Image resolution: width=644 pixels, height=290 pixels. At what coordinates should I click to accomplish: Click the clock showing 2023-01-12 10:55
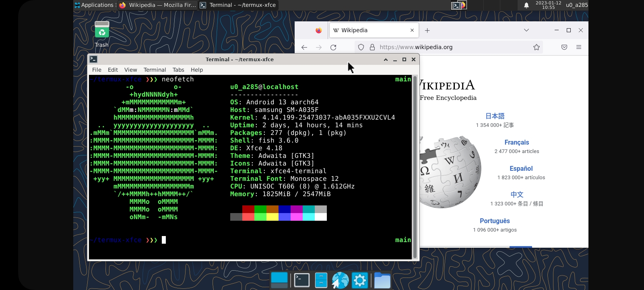[548, 5]
